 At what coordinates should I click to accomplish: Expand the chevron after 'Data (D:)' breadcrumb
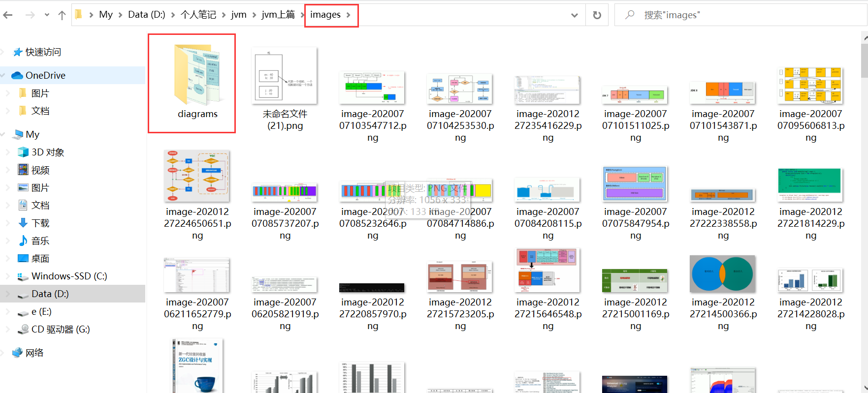click(173, 15)
